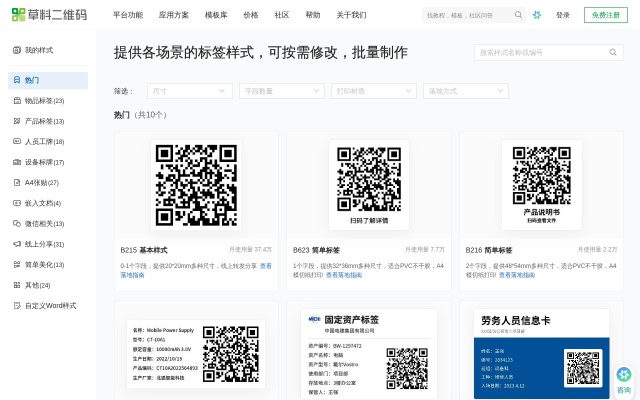Screen dimensions: 640x400
Task: Click the 我的样式 sidebar icon
Action: 17,49
